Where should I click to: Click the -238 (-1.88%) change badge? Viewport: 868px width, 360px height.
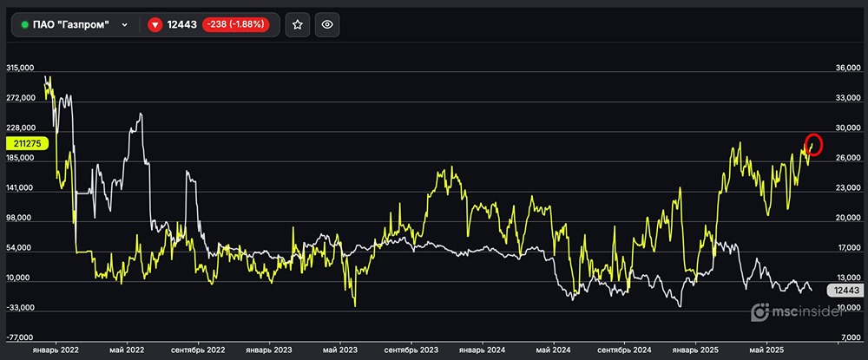(236, 25)
